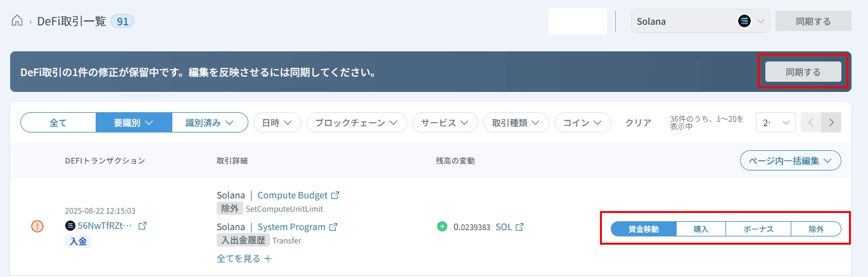This screenshot has width=868, height=277.
Task: Click green plus balance increase icon
Action: (442, 226)
